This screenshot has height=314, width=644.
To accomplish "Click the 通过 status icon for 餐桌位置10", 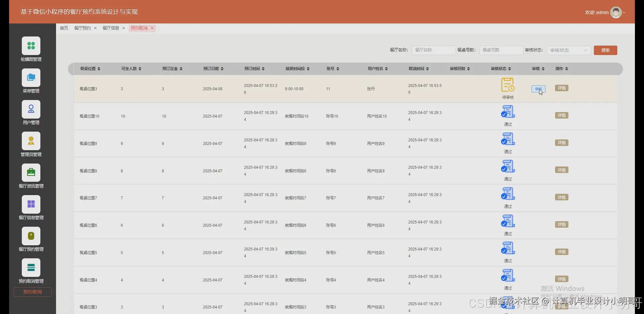I will pos(508,112).
